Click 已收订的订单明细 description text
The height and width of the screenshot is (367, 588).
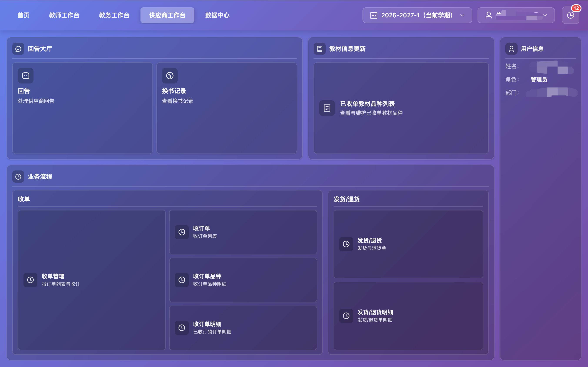212,332
